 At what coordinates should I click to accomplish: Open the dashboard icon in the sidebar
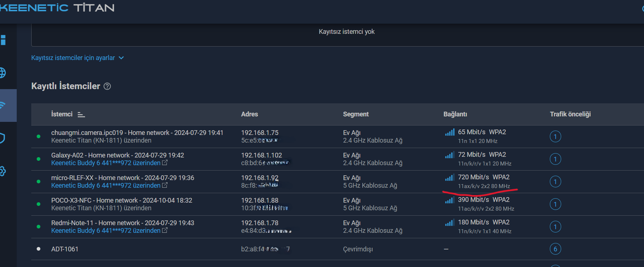click(x=3, y=40)
